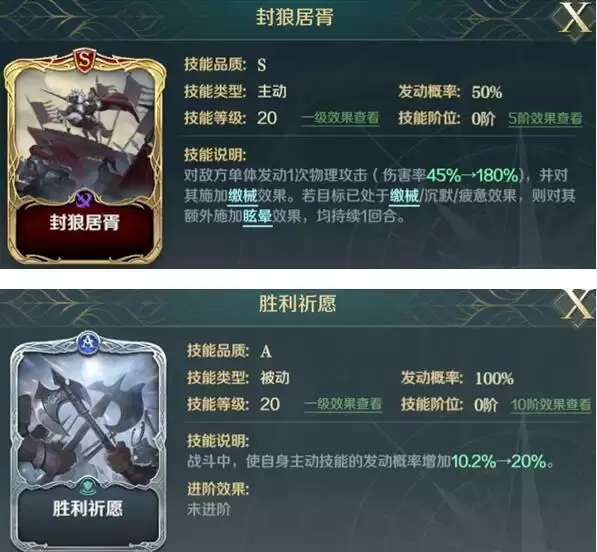Close the 封狼居胥 skill panel
The width and height of the screenshot is (597, 552).
click(x=575, y=18)
